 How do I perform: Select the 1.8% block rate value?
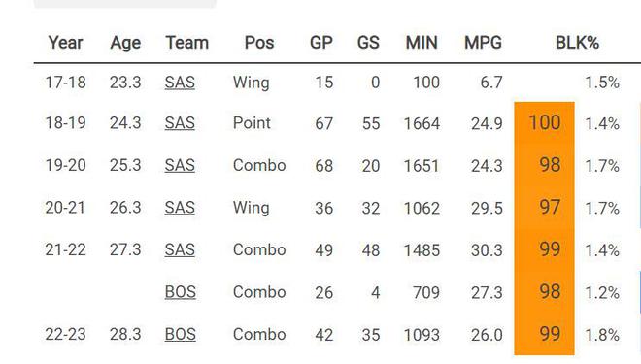[602, 335]
